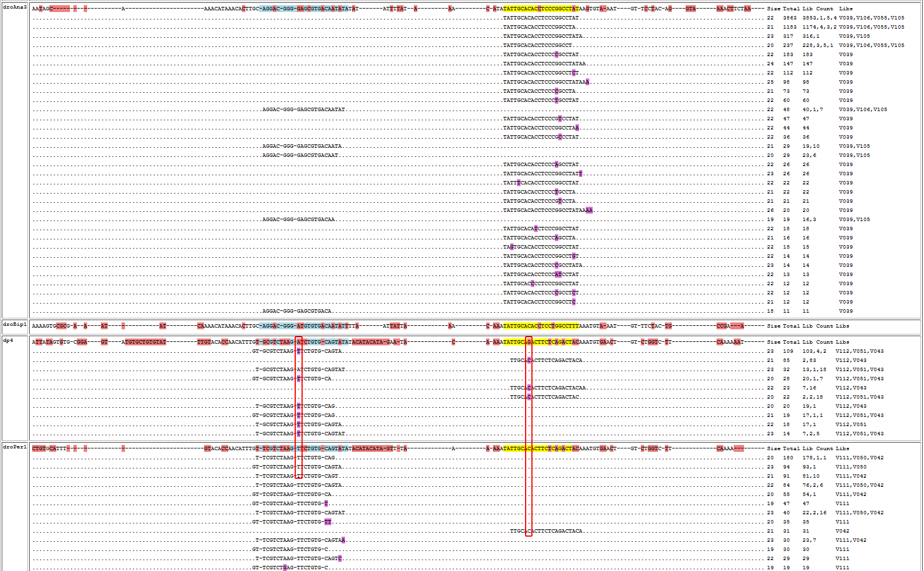
Task: Click the Total column header in droAna3 panel
Action: pos(791,9)
